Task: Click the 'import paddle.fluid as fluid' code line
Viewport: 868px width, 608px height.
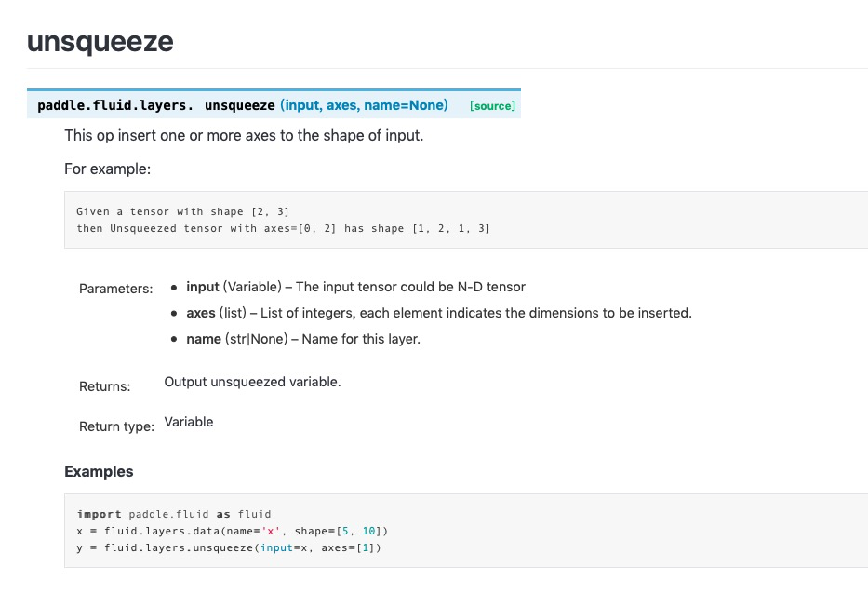Action: click(174, 514)
